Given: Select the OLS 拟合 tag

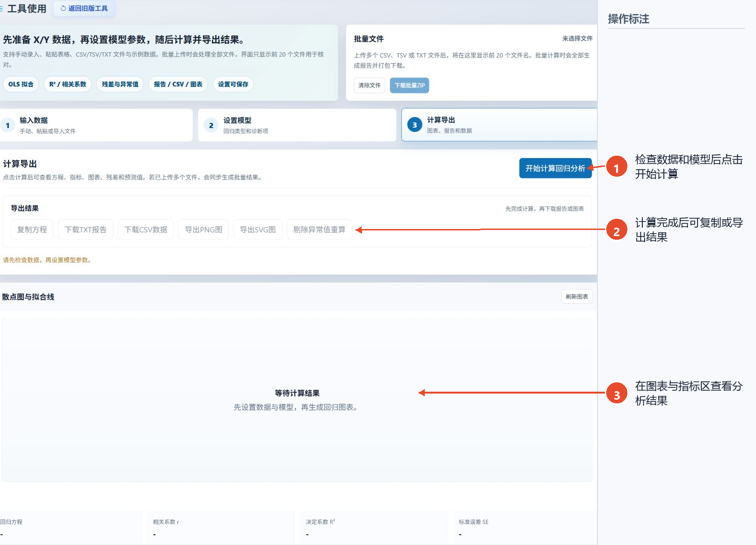Looking at the screenshot, I should [x=21, y=84].
